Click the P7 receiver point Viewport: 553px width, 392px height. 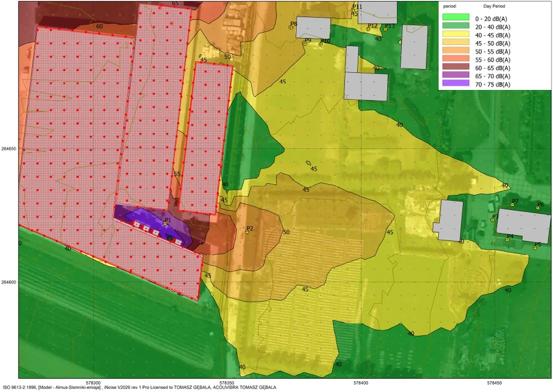tap(512, 205)
